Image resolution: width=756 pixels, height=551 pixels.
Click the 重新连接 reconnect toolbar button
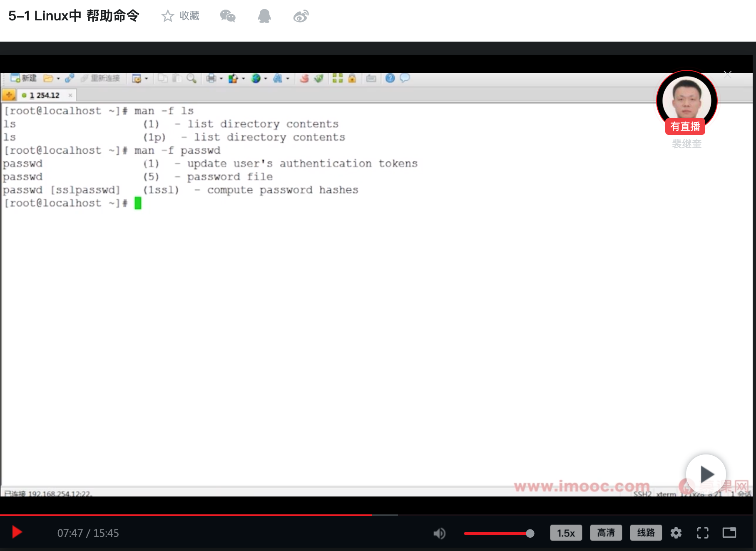coord(100,78)
